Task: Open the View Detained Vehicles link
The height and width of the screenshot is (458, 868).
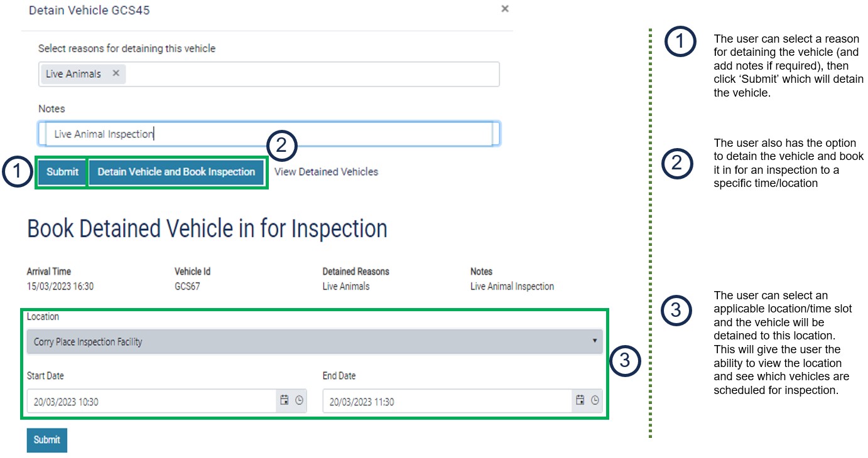Action: tap(326, 172)
